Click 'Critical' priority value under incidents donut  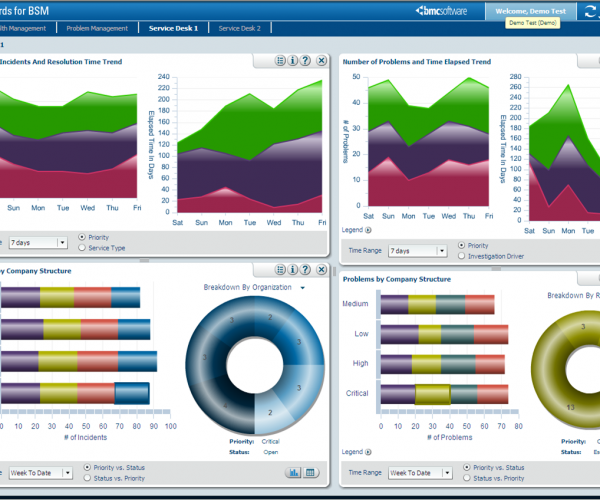(x=271, y=441)
